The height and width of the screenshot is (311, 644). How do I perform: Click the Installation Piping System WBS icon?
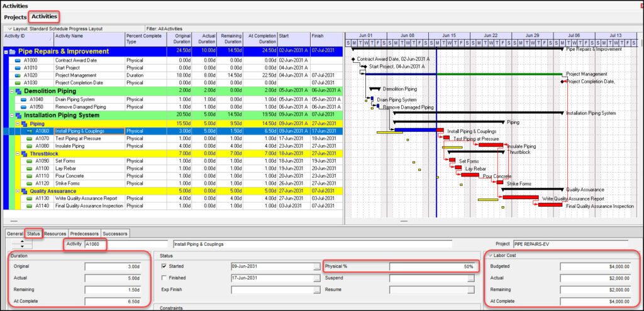pos(18,116)
